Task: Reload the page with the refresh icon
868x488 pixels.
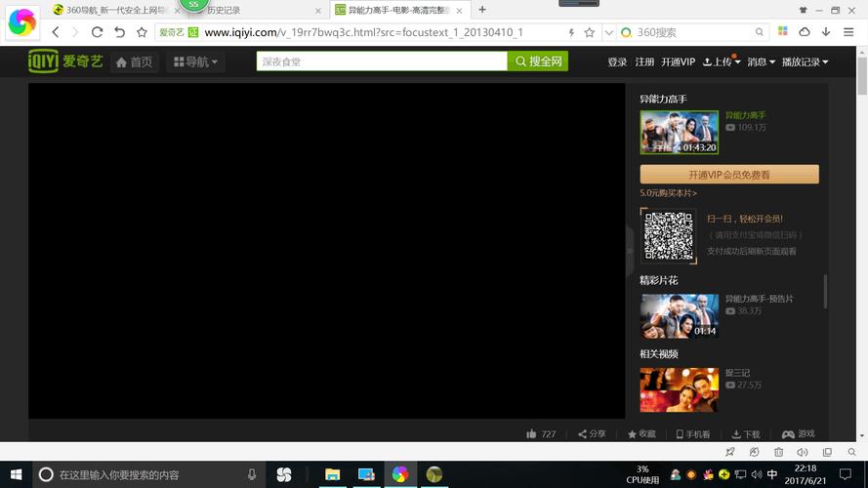Action: 97,32
